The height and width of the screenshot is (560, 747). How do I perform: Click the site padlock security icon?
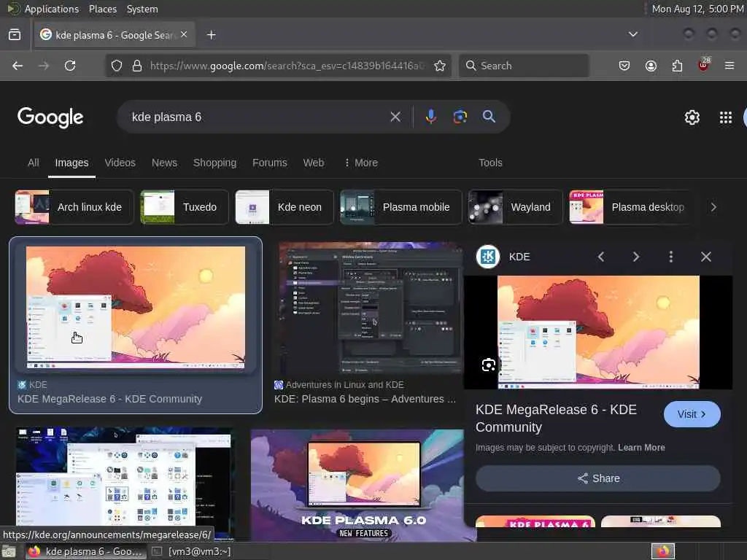[137, 66]
